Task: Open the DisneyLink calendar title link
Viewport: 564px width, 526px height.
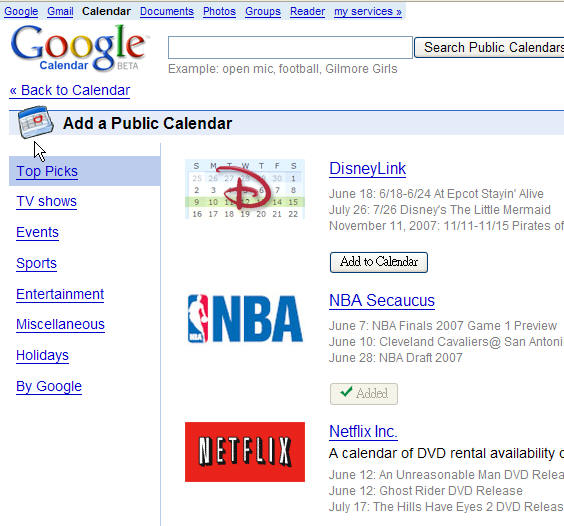Action: pos(368,168)
